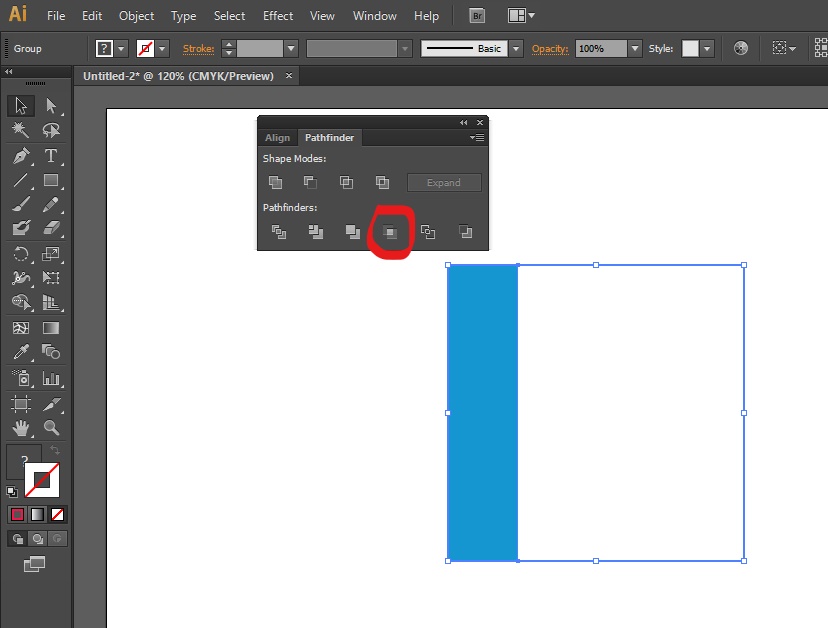Switch paint mode to Gradient
Viewport: 828px width, 628px height.
pos(37,514)
